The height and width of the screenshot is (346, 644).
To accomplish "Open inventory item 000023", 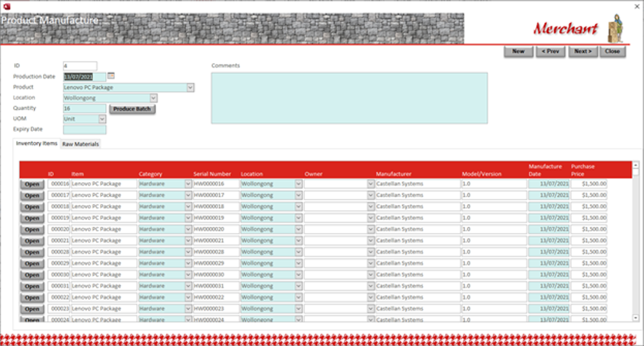I will coord(32,309).
